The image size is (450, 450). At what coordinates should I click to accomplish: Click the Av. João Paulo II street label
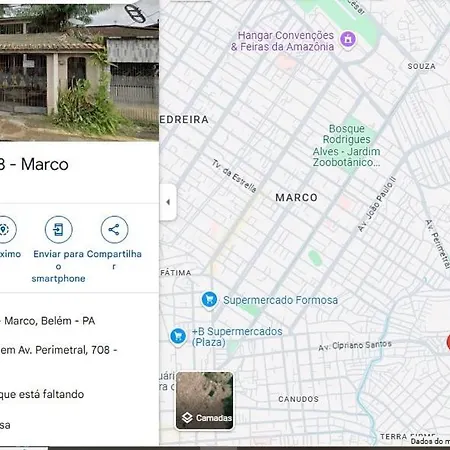pyautogui.click(x=377, y=204)
